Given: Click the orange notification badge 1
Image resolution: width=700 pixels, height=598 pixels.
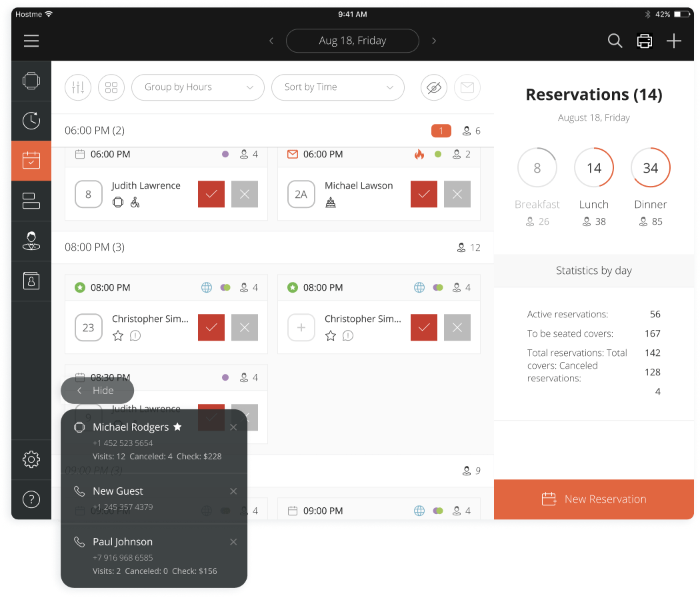Looking at the screenshot, I should [441, 131].
